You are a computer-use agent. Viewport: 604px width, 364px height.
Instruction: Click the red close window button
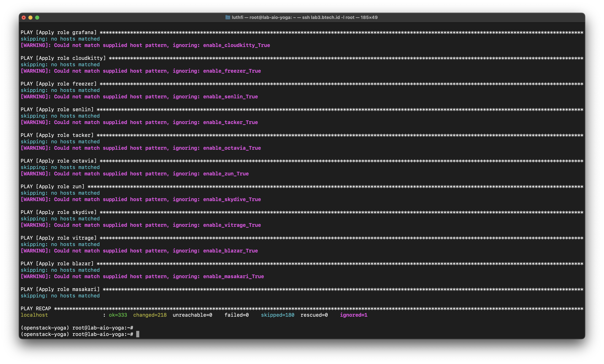pyautogui.click(x=24, y=17)
